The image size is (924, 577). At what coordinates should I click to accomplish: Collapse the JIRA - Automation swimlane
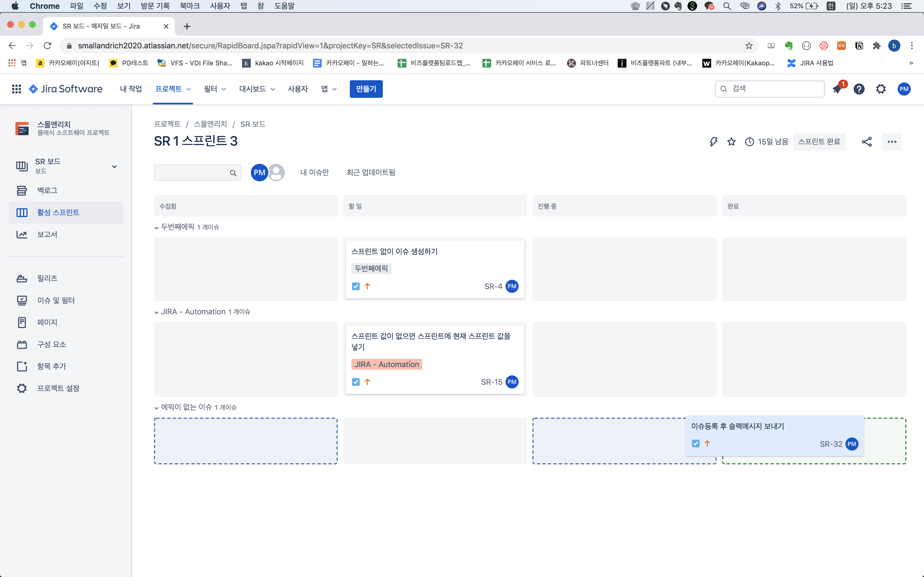pyautogui.click(x=156, y=313)
